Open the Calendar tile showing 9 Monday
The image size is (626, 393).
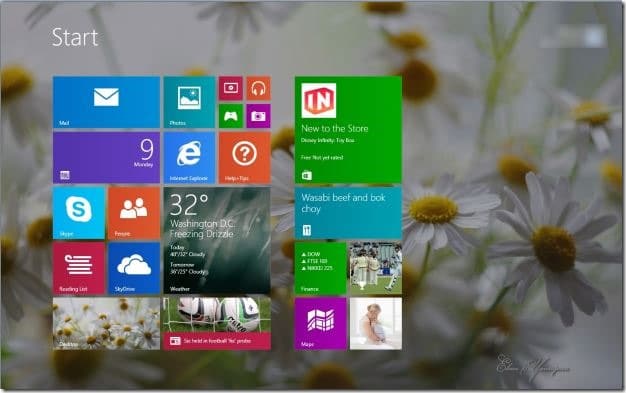[106, 158]
